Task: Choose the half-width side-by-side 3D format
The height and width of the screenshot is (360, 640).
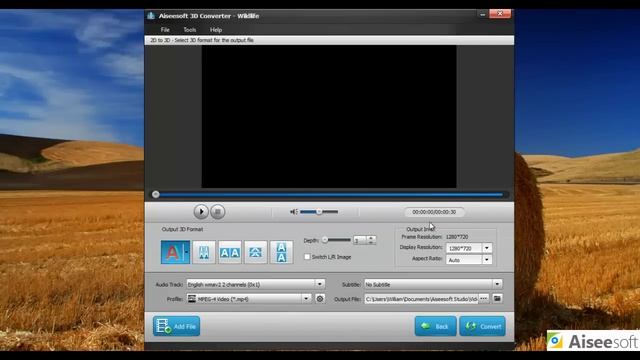Action: click(x=204, y=252)
